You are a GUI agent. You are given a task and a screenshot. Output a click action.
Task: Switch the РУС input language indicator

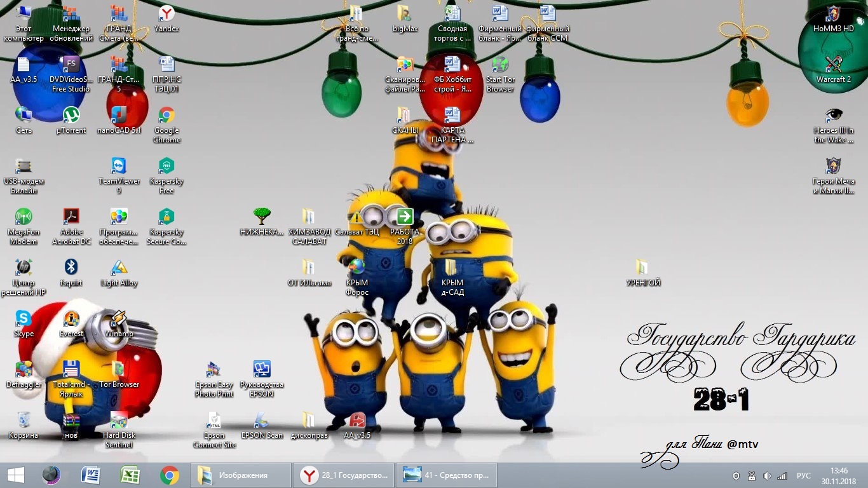[x=803, y=476]
